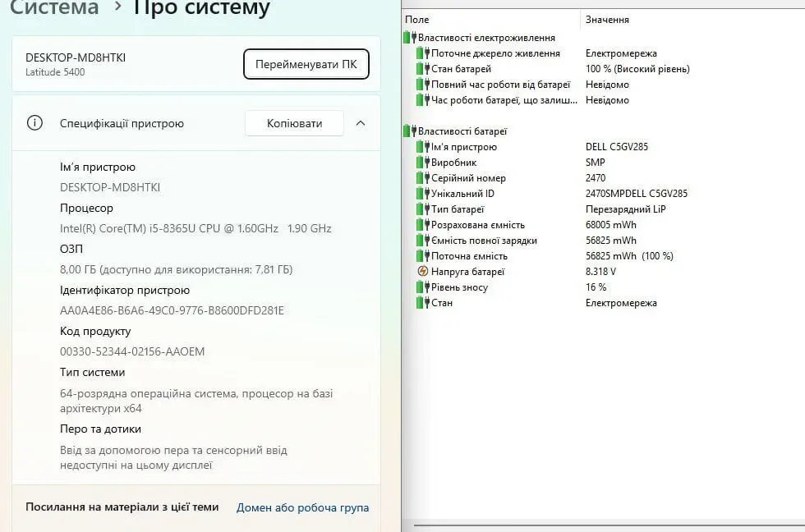Click the icon beside Тип батареї

point(423,209)
